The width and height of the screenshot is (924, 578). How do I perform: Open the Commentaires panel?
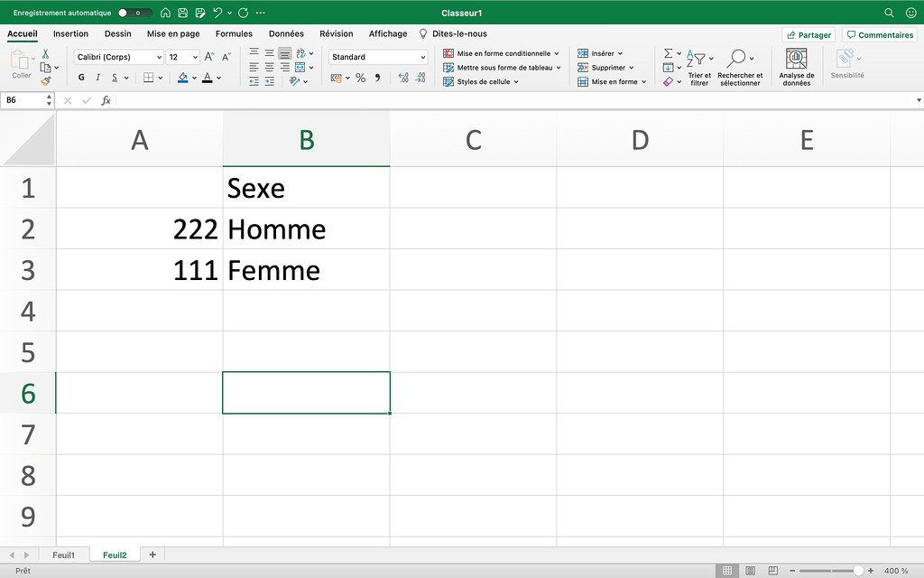879,34
